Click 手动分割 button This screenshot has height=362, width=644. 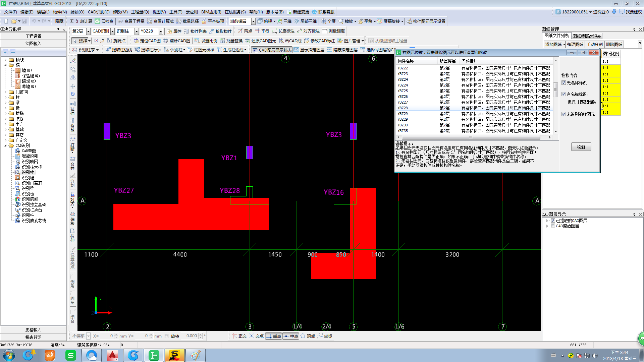click(594, 44)
